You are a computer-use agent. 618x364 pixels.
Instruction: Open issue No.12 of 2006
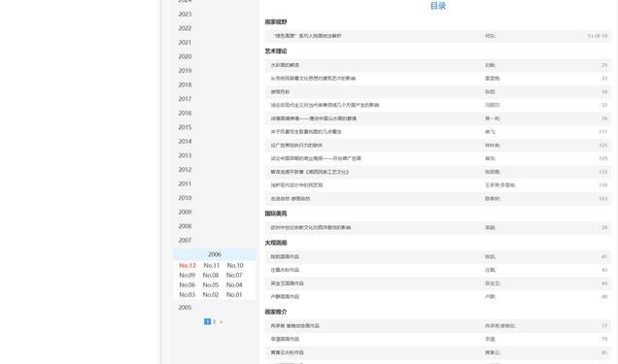click(188, 266)
